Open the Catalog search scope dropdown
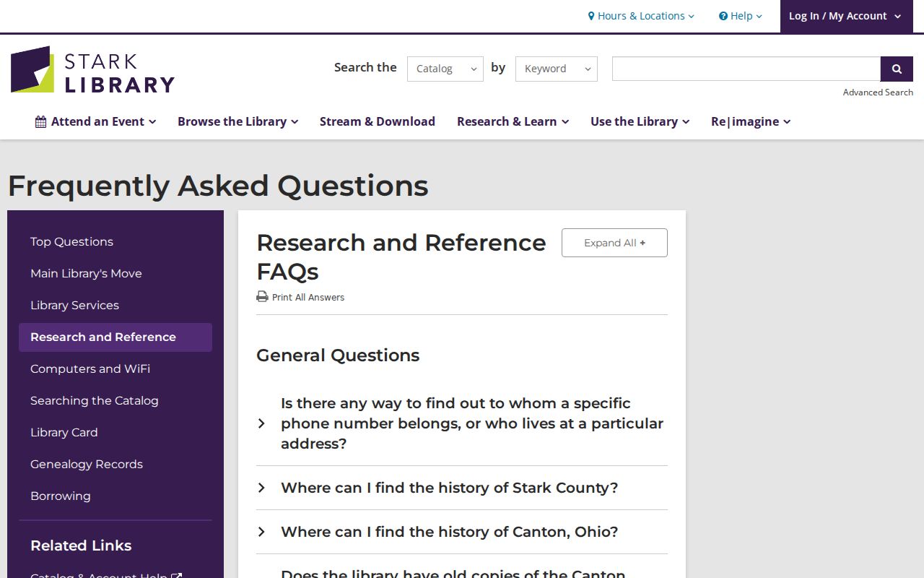The height and width of the screenshot is (578, 924). click(x=445, y=69)
